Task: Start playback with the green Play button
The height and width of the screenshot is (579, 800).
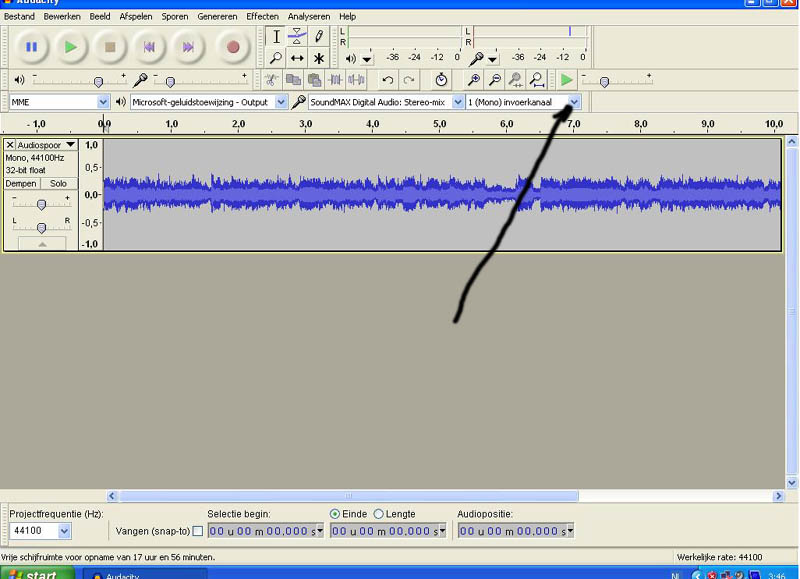Action: [x=71, y=47]
